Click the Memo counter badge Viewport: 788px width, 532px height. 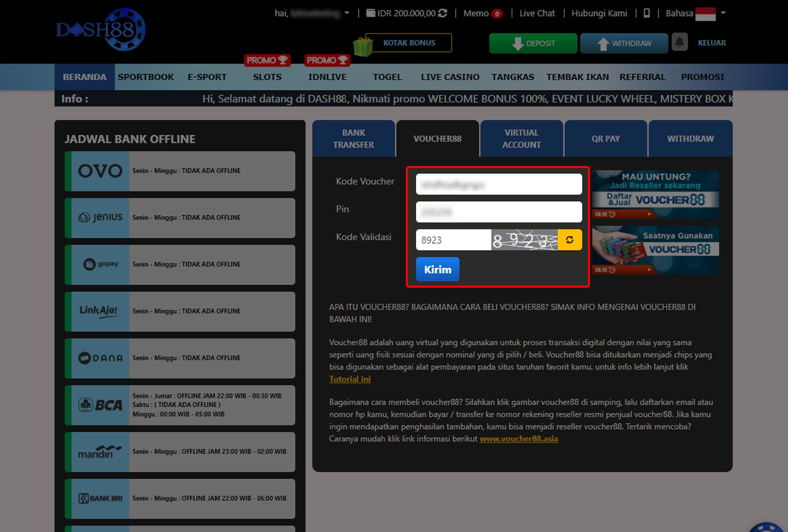click(x=497, y=14)
